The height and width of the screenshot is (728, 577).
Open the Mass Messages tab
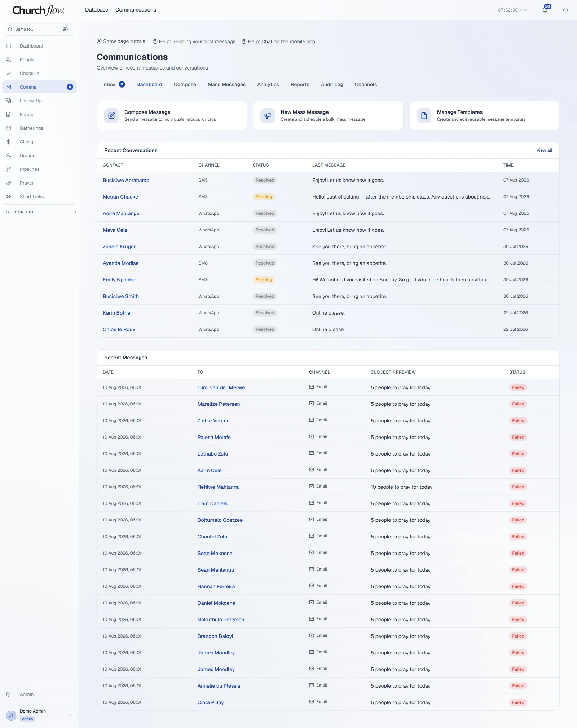point(226,84)
